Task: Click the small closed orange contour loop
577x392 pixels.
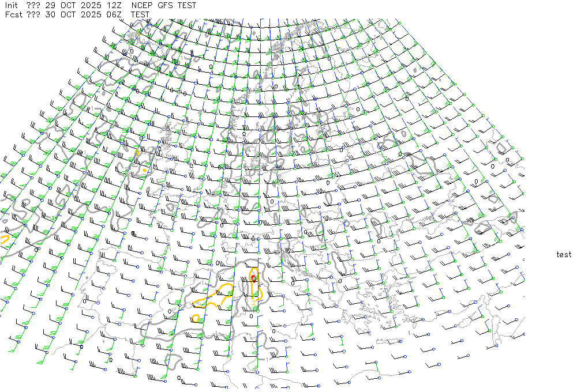Action: tap(195, 318)
